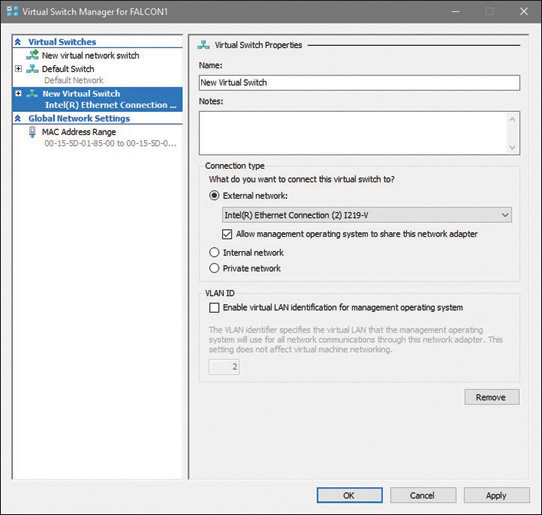
Task: Select the New Virtual Switch icon in tree
Action: (32, 93)
